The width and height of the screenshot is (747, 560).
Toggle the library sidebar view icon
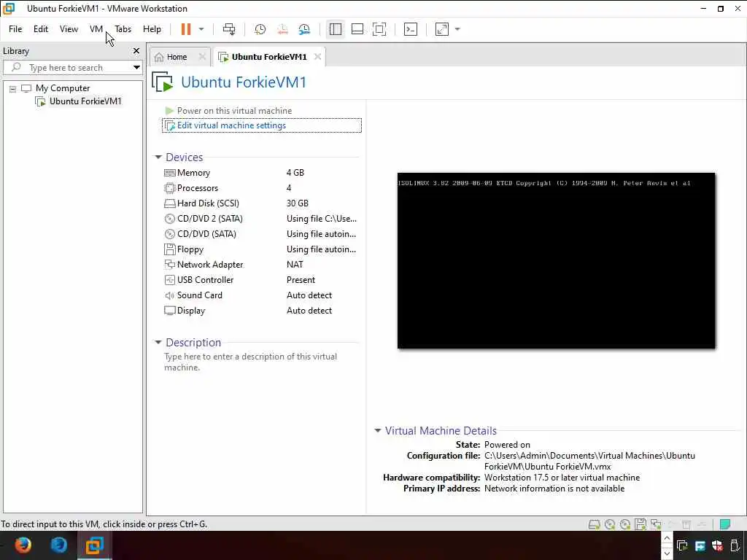coord(336,29)
